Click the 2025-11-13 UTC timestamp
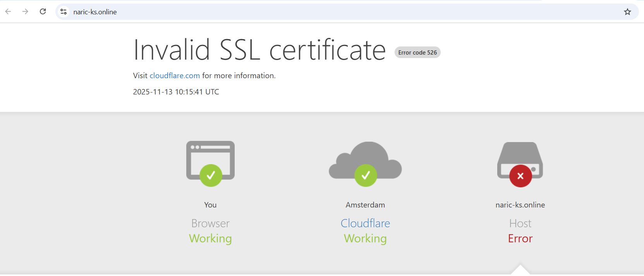Image resolution: width=644 pixels, height=276 pixels. coord(176,92)
